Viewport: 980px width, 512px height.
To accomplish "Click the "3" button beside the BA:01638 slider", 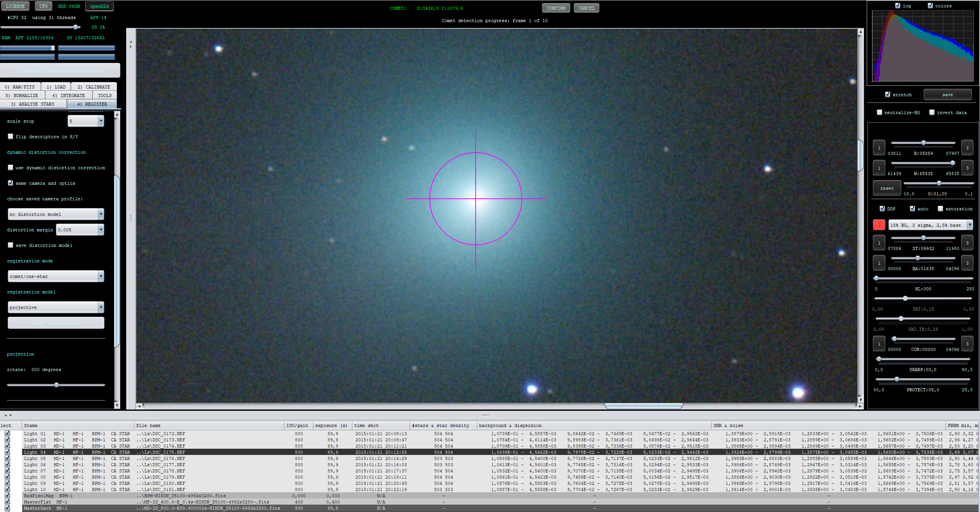I will (x=967, y=263).
